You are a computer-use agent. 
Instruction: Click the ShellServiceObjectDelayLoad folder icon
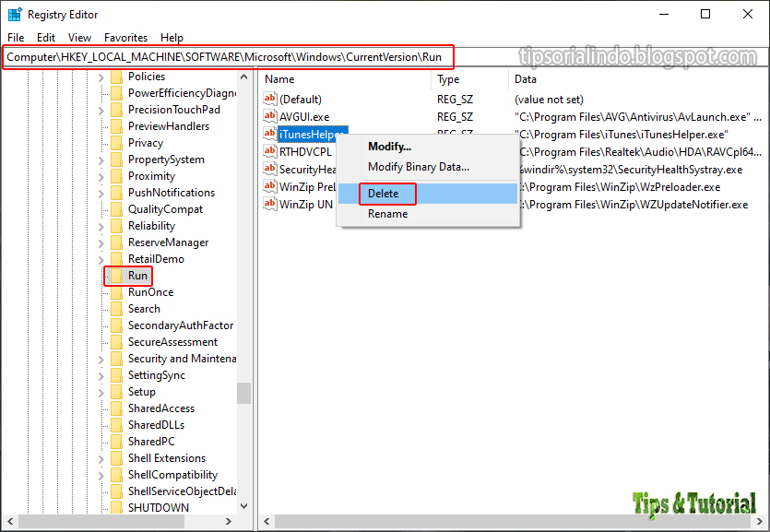[x=116, y=491]
